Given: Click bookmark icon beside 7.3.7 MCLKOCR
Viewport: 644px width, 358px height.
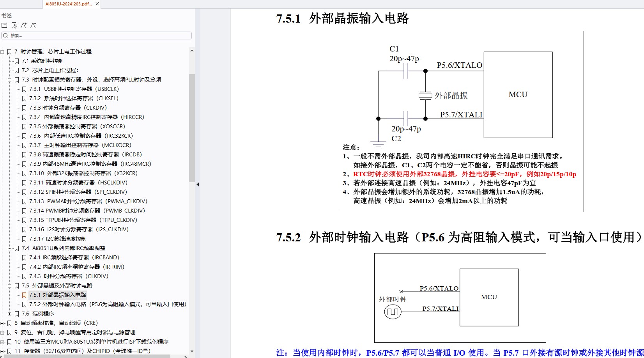Looking at the screenshot, I should coord(24,145).
